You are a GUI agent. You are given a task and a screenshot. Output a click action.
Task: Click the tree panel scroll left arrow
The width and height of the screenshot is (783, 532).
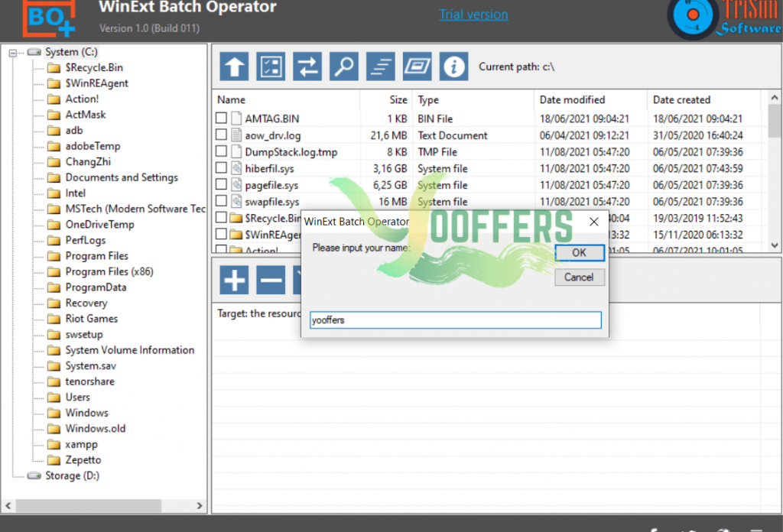pos(8,505)
